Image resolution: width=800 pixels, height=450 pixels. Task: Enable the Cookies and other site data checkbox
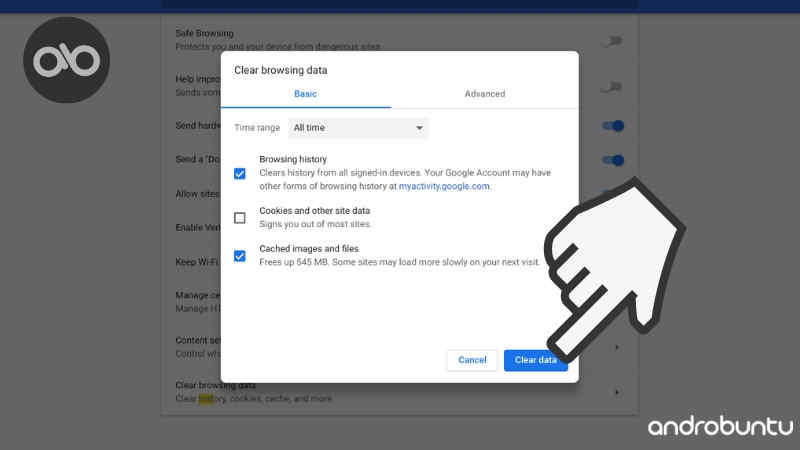point(240,218)
